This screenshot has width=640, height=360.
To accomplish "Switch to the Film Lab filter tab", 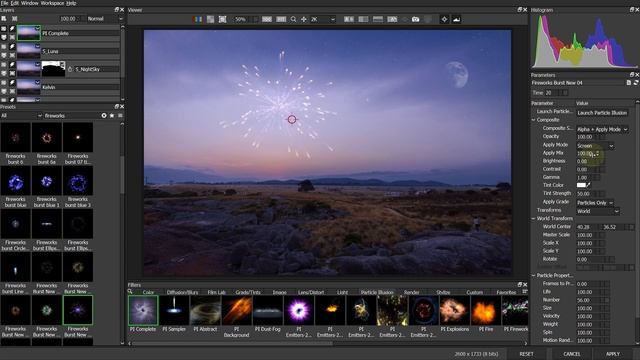I will tap(216, 292).
